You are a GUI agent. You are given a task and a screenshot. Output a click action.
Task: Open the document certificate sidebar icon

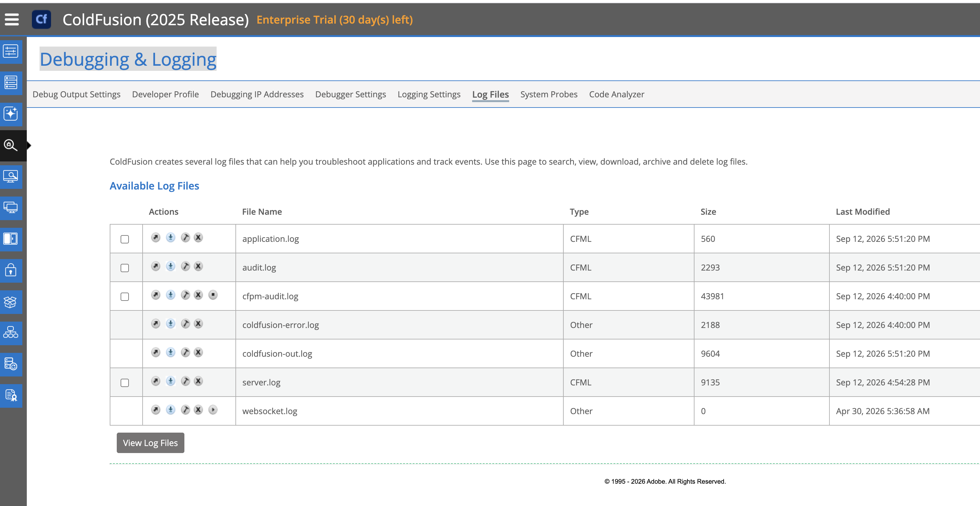click(11, 396)
